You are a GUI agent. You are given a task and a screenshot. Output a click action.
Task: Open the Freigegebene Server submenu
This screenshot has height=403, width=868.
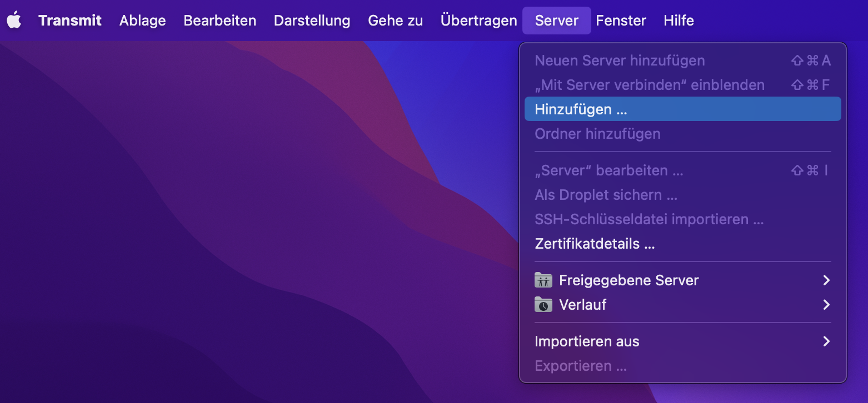(x=683, y=280)
